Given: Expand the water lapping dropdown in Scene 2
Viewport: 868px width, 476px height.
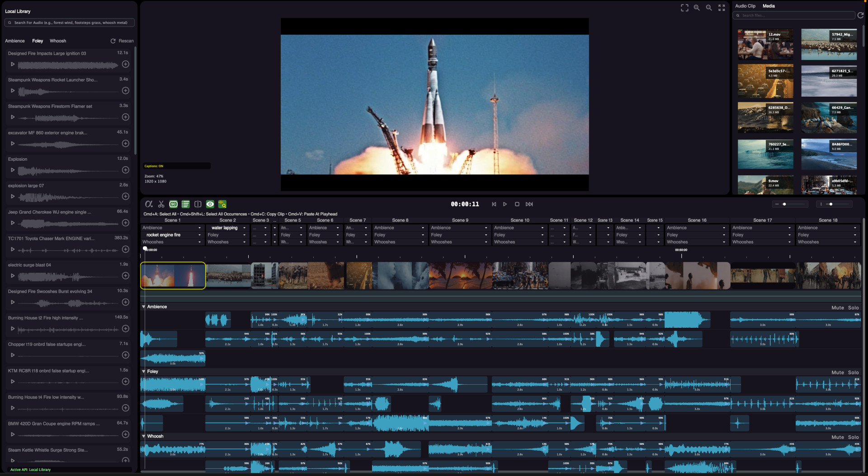Looking at the screenshot, I should 244,228.
